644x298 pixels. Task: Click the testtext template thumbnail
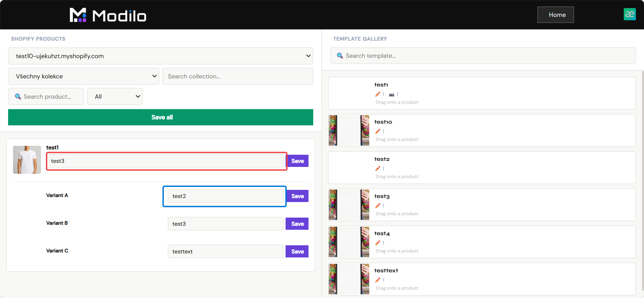(x=349, y=279)
